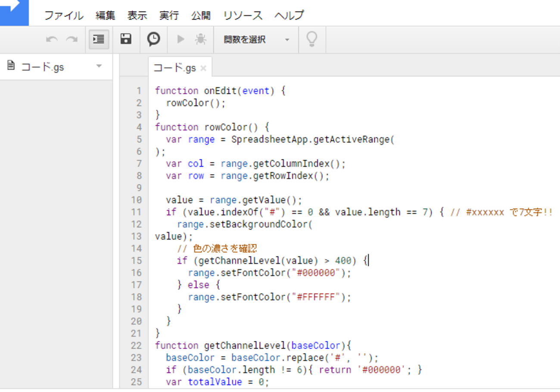Open the 表示 menu
Viewport: 560px width, 392px height.
pyautogui.click(x=137, y=16)
